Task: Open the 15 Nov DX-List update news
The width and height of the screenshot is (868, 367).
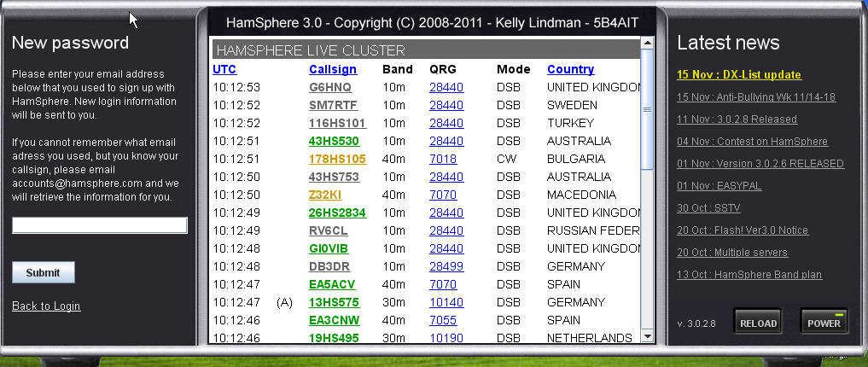Action: pyautogui.click(x=738, y=75)
